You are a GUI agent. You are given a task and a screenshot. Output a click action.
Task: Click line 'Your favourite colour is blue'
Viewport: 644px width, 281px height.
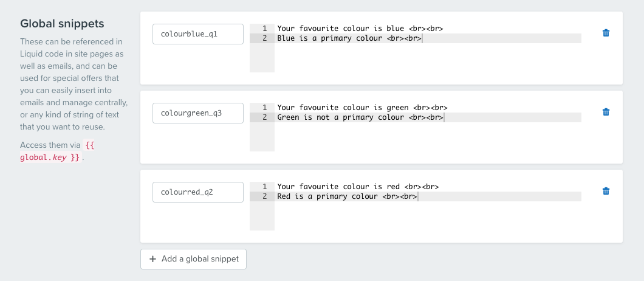pyautogui.click(x=428, y=29)
